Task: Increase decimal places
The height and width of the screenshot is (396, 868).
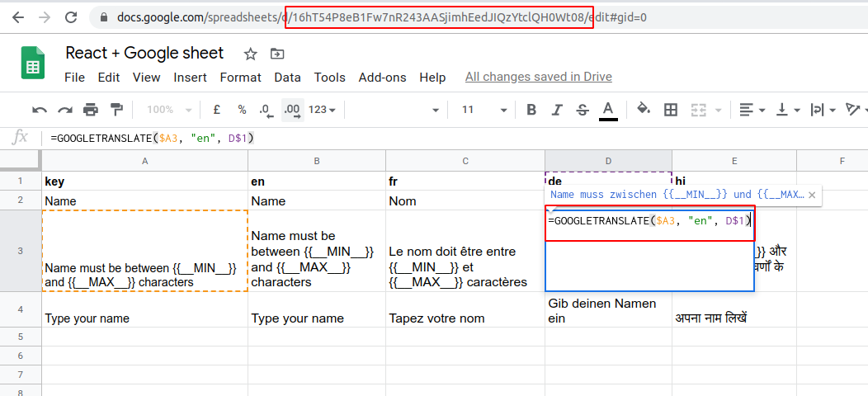Action: 292,110
